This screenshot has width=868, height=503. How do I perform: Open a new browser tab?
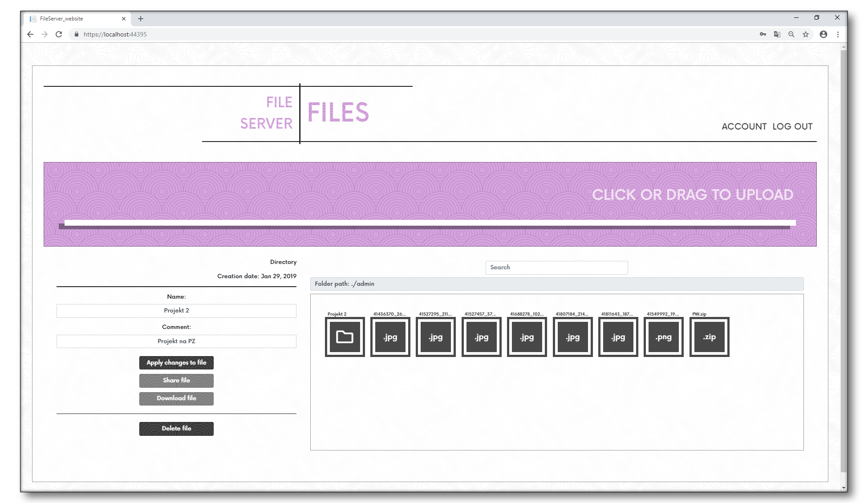pos(141,19)
